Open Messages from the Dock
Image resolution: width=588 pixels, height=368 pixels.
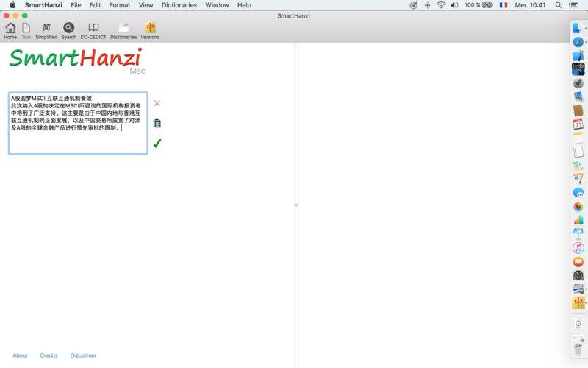(578, 193)
